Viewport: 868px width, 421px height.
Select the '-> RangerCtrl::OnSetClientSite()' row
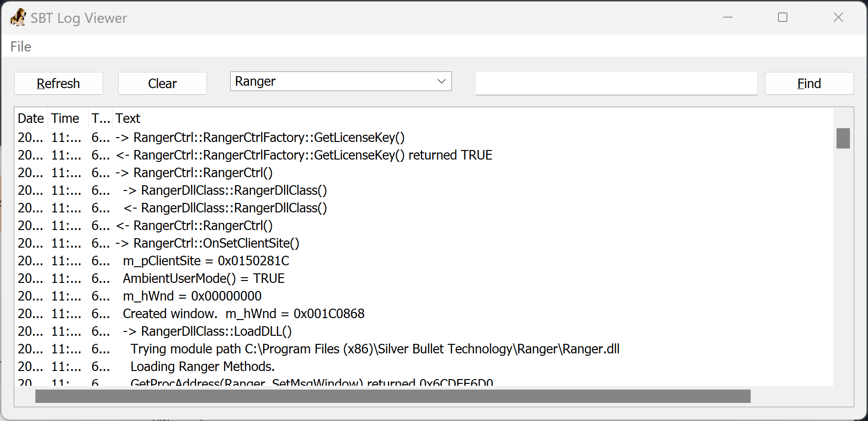pyautogui.click(x=424, y=243)
